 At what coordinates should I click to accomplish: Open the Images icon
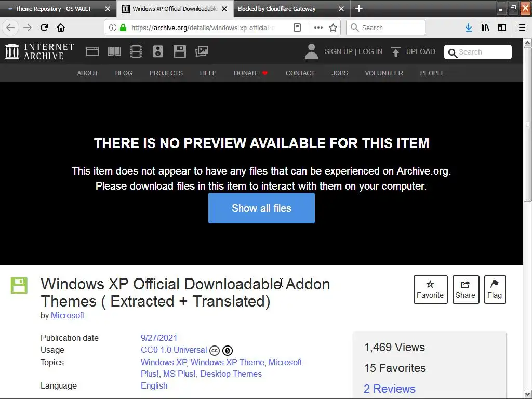pos(202,51)
